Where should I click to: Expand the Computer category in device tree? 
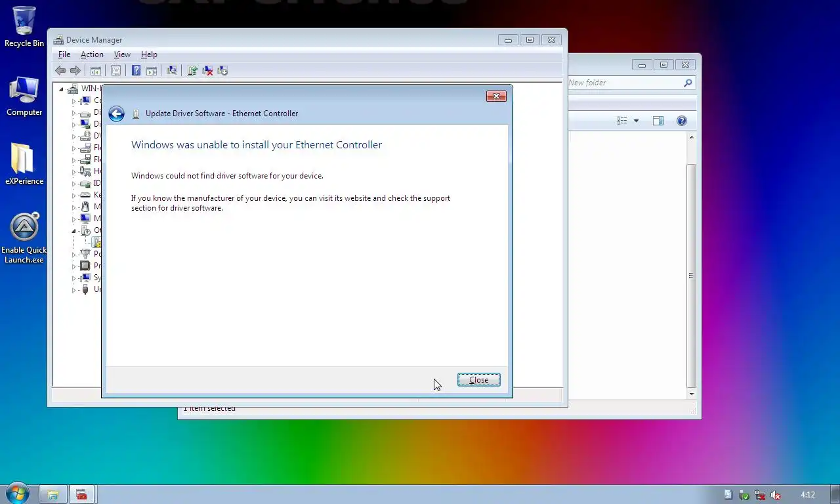coord(73,101)
